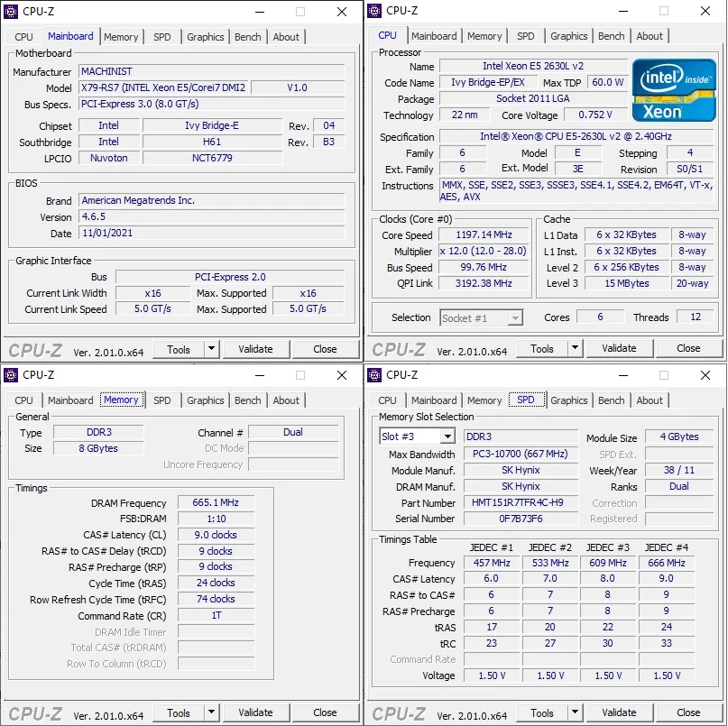Click Validate button in Mainboard window
728x726 pixels.
point(256,349)
